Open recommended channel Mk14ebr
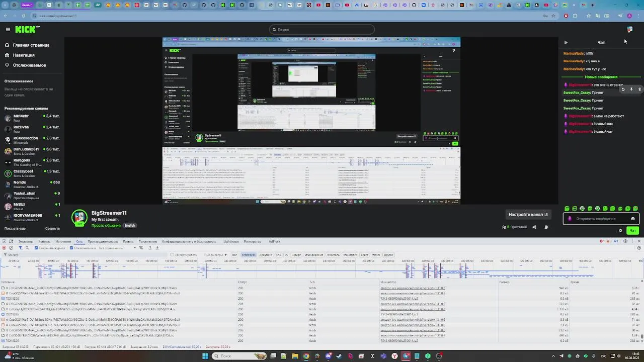Image resolution: width=644 pixels, height=362 pixels. [31, 117]
